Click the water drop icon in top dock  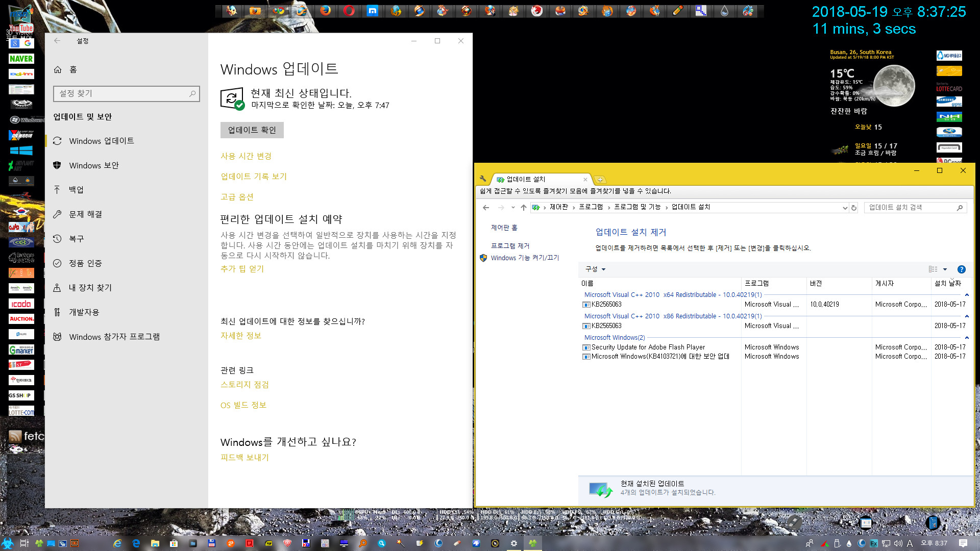724,10
